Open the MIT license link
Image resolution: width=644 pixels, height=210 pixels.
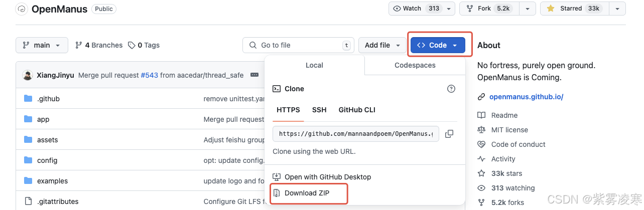[x=509, y=130]
